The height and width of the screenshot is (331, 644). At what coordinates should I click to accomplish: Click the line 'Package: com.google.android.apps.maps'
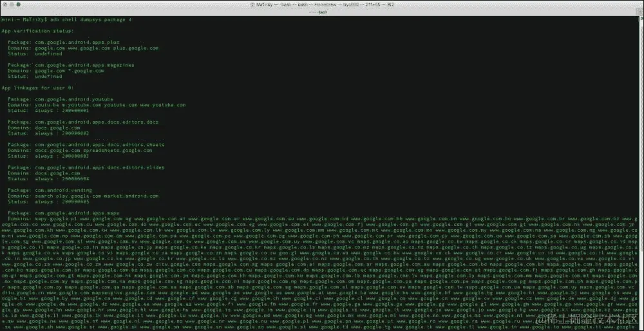(64, 213)
